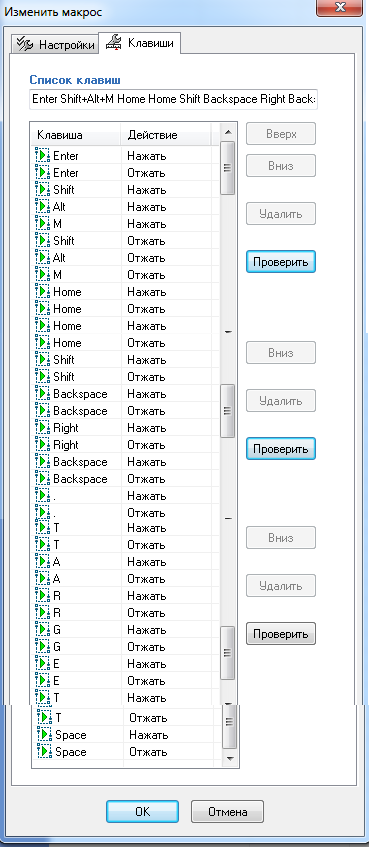Click the icon of the Space Отжать row
This screenshot has height=850, width=369.
pos(44,752)
